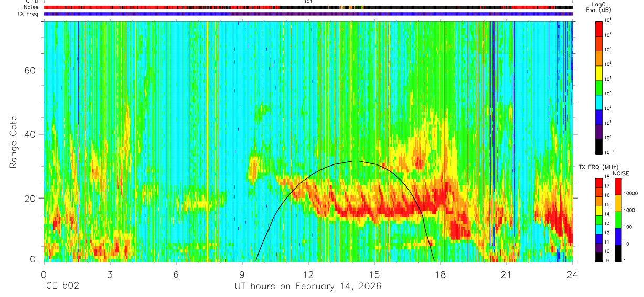Select the black 1–10 NOISE segment
The width and height of the screenshot is (644, 297).
(x=618, y=254)
